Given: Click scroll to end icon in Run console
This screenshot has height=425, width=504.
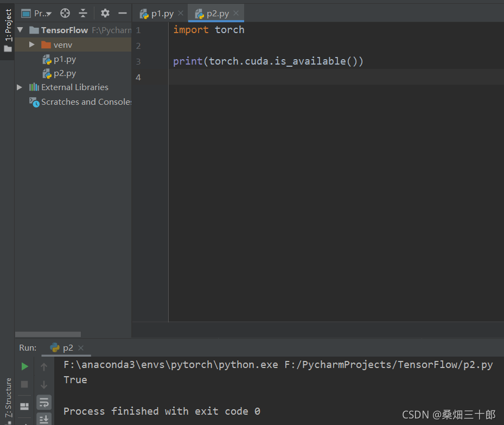Looking at the screenshot, I should [x=44, y=419].
